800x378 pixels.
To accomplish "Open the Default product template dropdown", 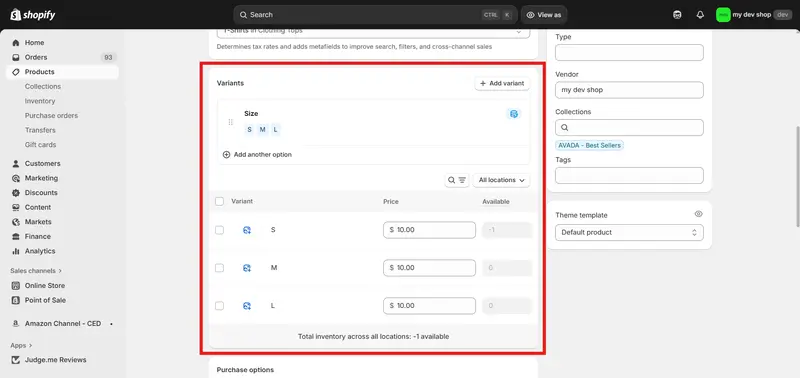I will click(x=629, y=233).
